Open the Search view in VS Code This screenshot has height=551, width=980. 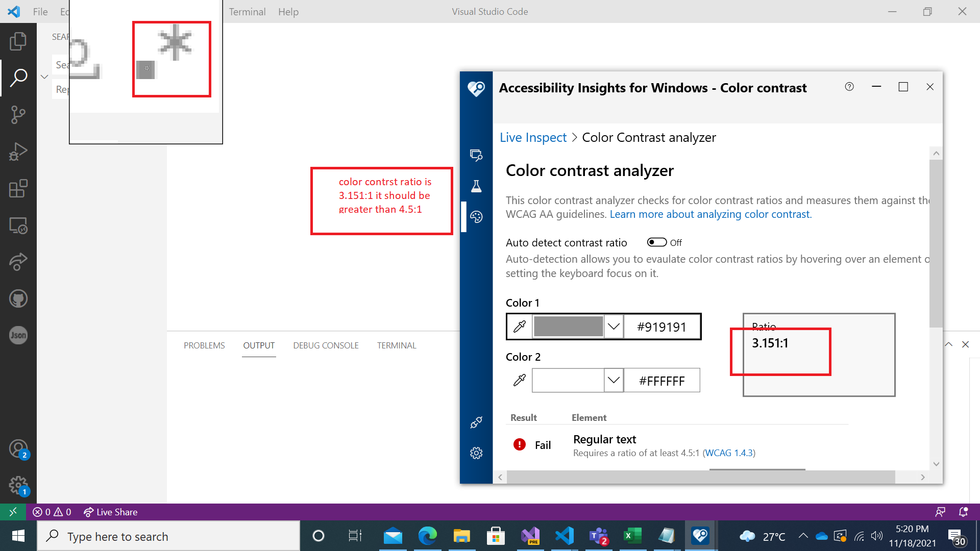pyautogui.click(x=18, y=77)
